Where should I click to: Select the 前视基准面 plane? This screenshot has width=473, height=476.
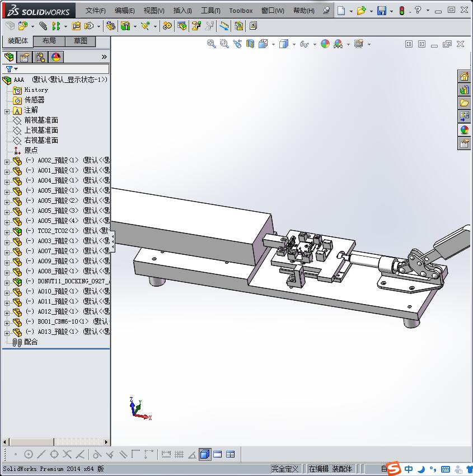tap(41, 120)
